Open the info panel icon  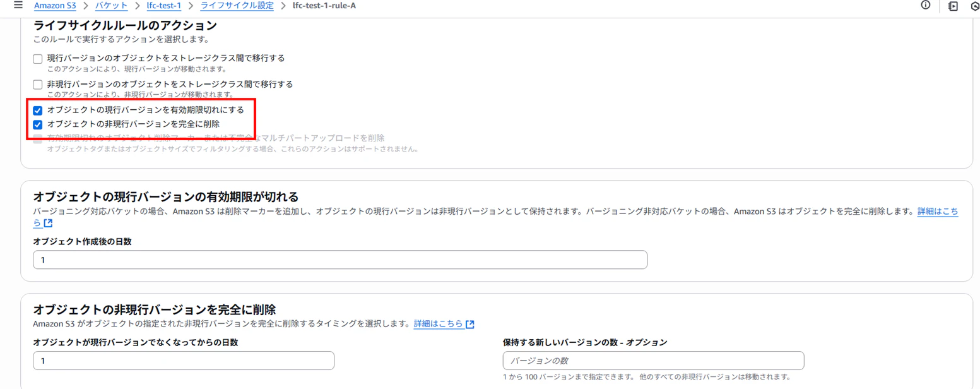tap(926, 5)
